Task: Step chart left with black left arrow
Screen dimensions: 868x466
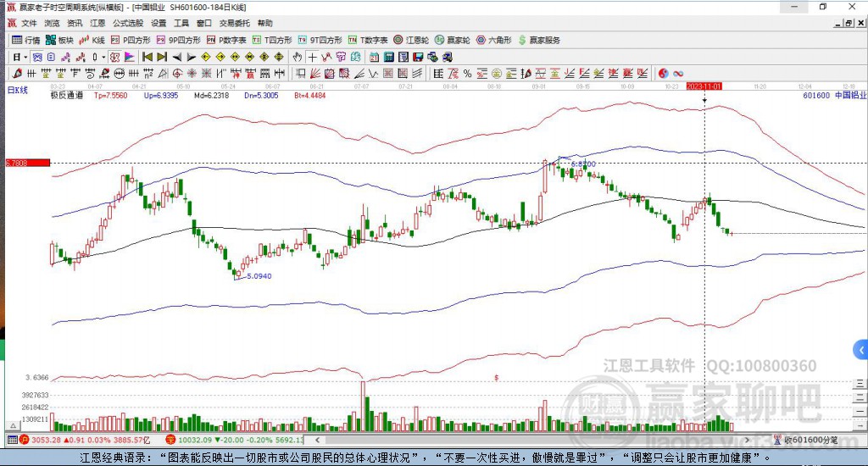Action: pos(176,57)
